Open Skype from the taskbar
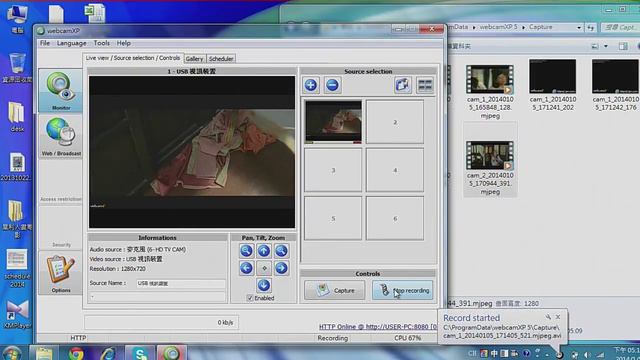This screenshot has height=360, width=640. (x=140, y=353)
